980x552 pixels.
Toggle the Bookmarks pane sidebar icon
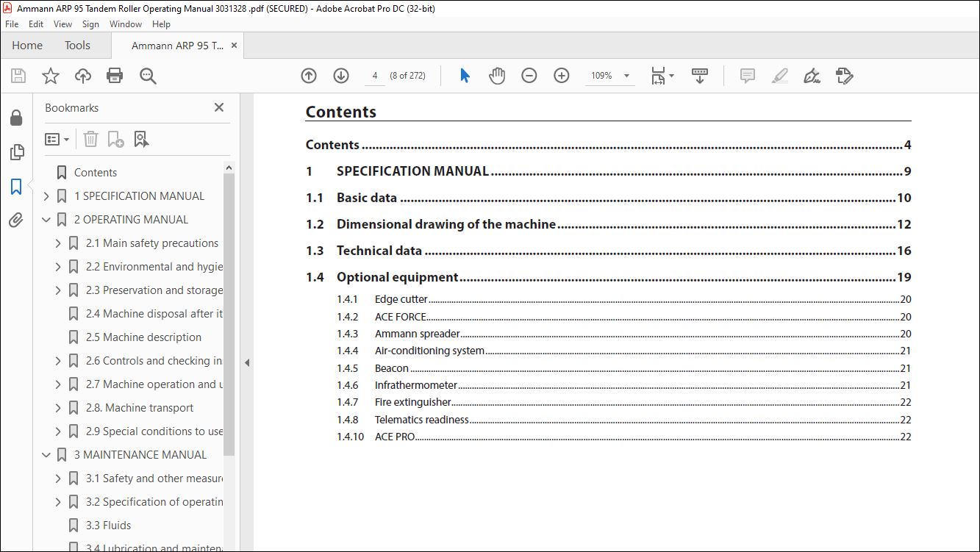pyautogui.click(x=16, y=187)
